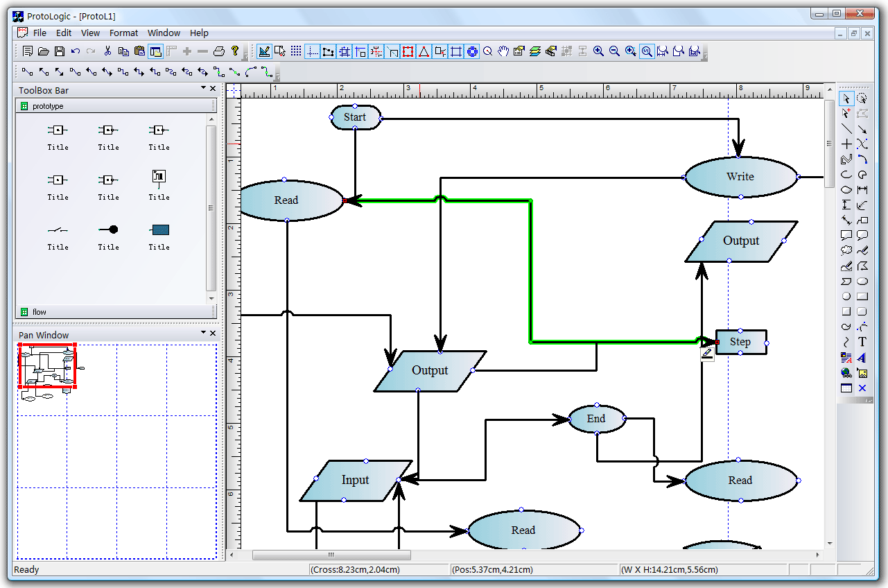Open the Window menu
This screenshot has width=888, height=588.
click(x=164, y=33)
